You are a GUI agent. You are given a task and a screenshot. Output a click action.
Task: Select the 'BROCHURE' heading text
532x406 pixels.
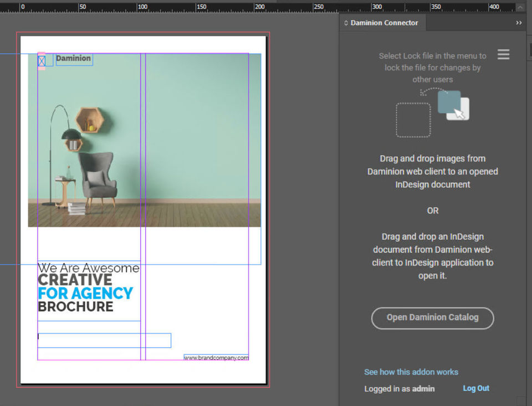tap(75, 307)
